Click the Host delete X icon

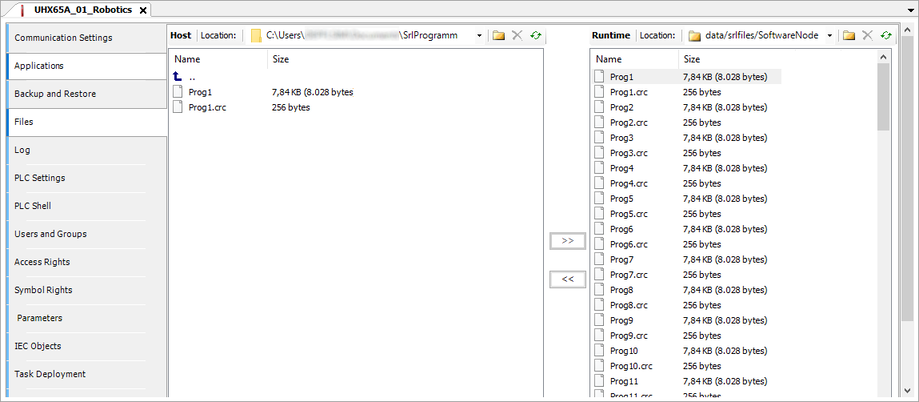coord(517,36)
